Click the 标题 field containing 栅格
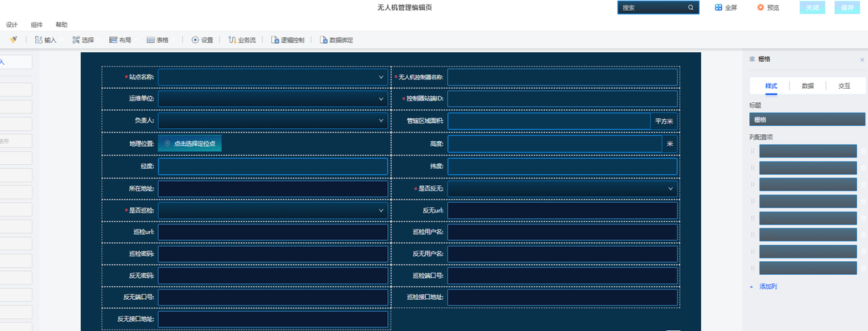The width and height of the screenshot is (868, 331). [807, 119]
